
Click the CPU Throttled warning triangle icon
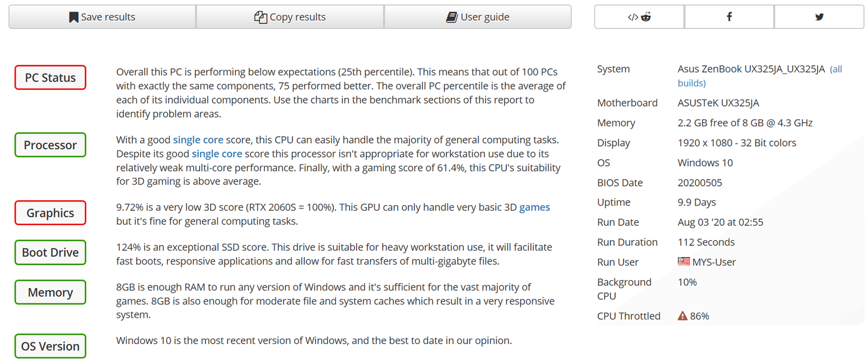(683, 316)
